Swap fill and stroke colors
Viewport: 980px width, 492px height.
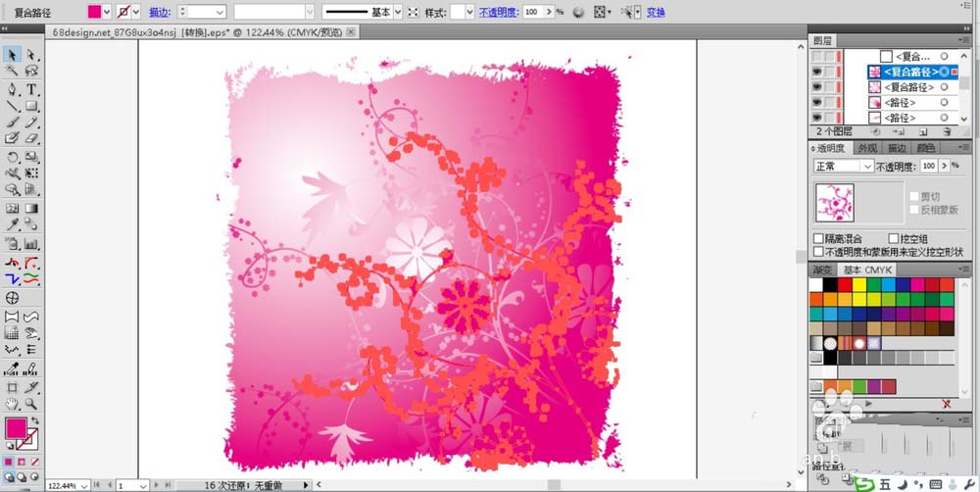coord(35,420)
